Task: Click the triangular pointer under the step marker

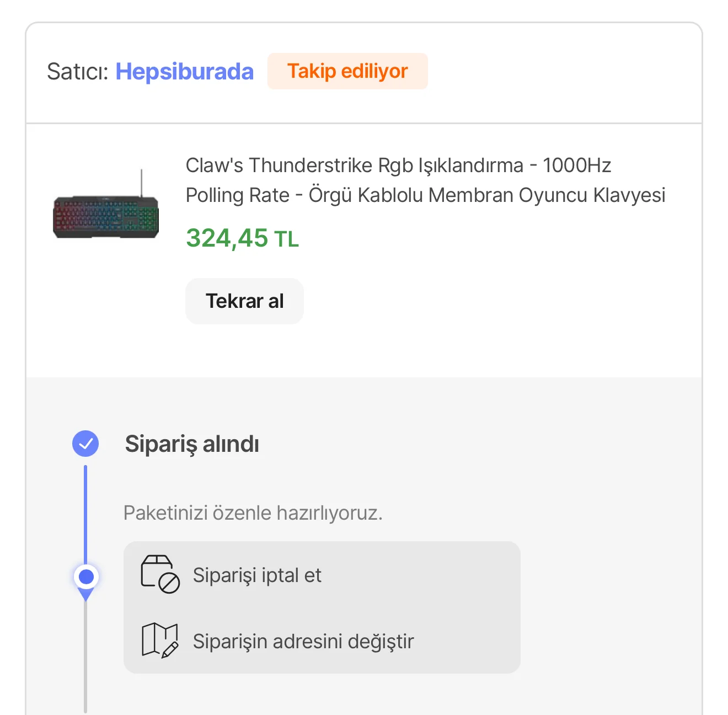Action: click(x=85, y=595)
